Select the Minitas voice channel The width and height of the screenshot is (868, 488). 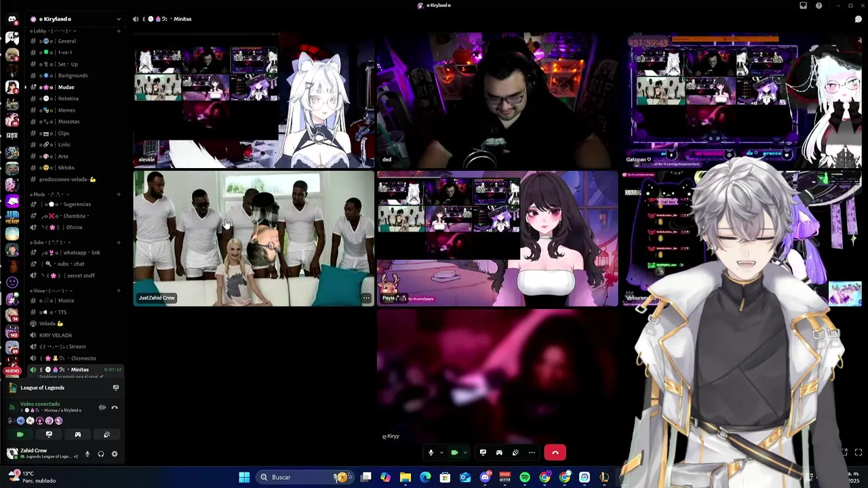click(x=75, y=369)
